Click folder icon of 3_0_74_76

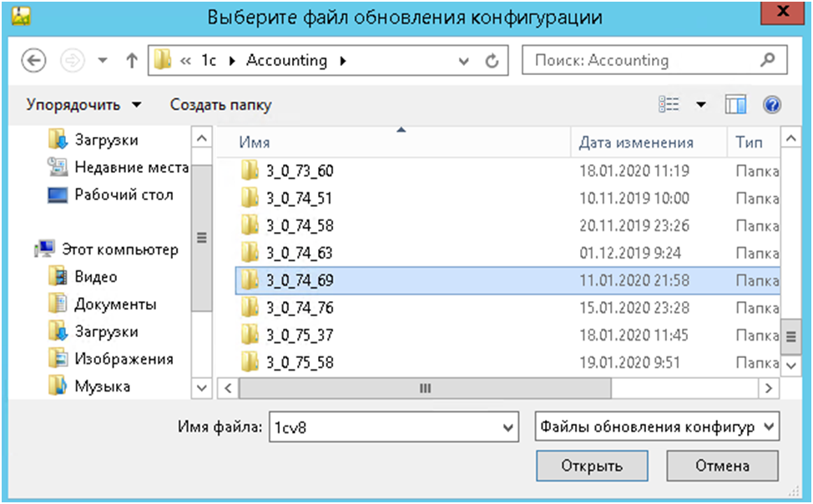point(250,307)
